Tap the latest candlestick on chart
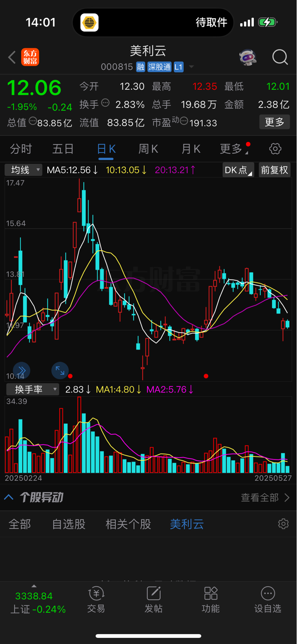Viewport: 297px width, 644px height. click(x=287, y=324)
